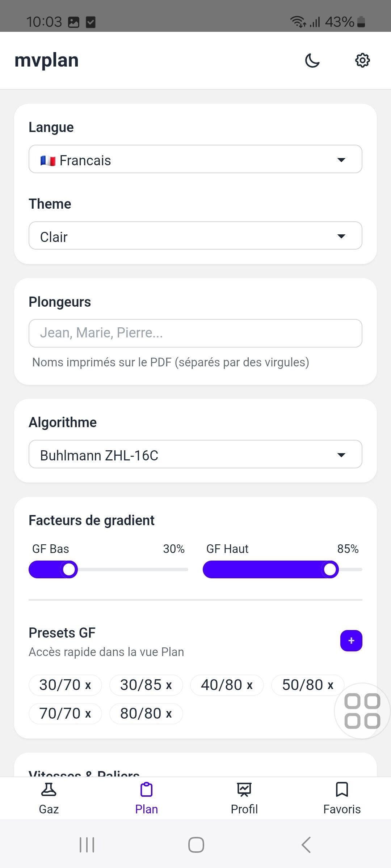The image size is (391, 868).
Task: Open the Langue dropdown
Action: coord(195,159)
